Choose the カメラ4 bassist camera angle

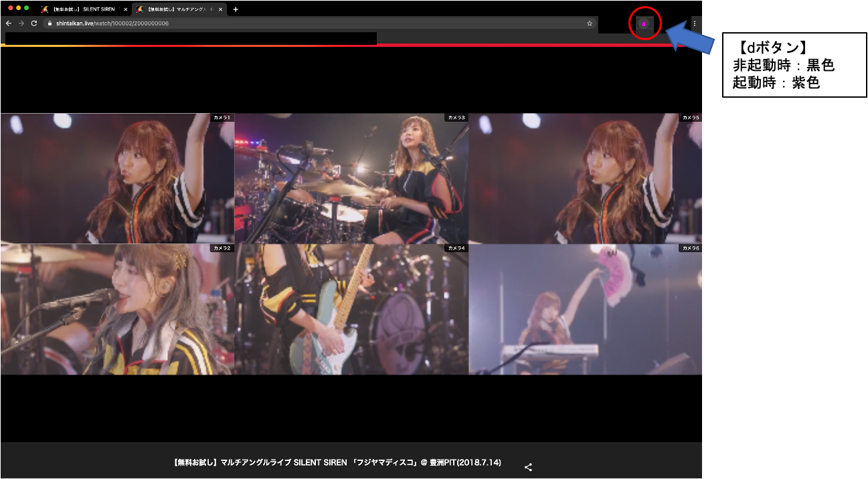pyautogui.click(x=351, y=309)
